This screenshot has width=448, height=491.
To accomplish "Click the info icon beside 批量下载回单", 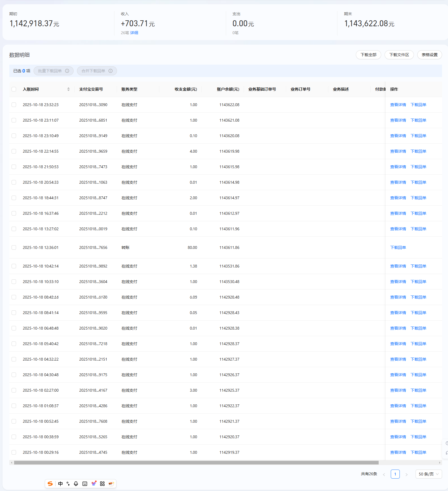I will (x=67, y=71).
